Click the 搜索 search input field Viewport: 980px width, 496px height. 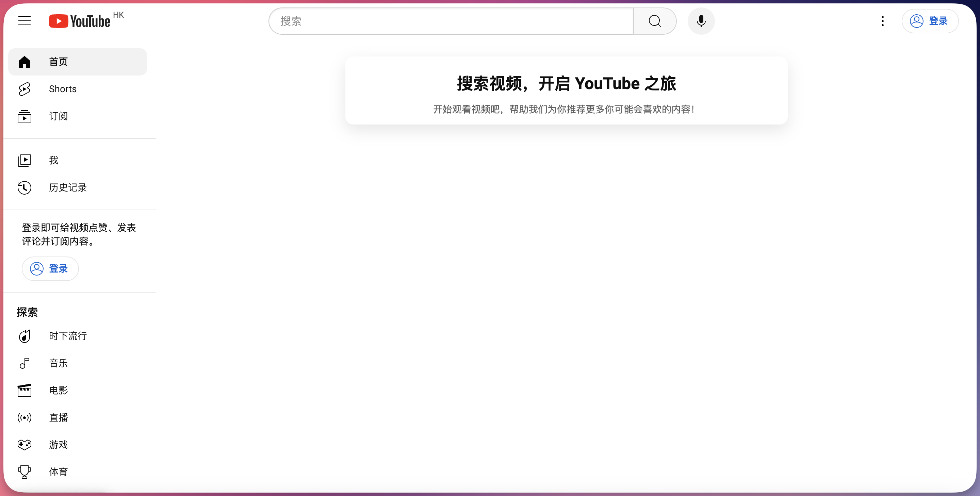pyautogui.click(x=451, y=21)
